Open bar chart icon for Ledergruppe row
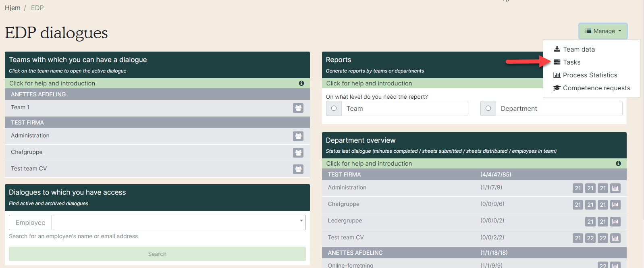644x268 pixels. pyautogui.click(x=615, y=222)
